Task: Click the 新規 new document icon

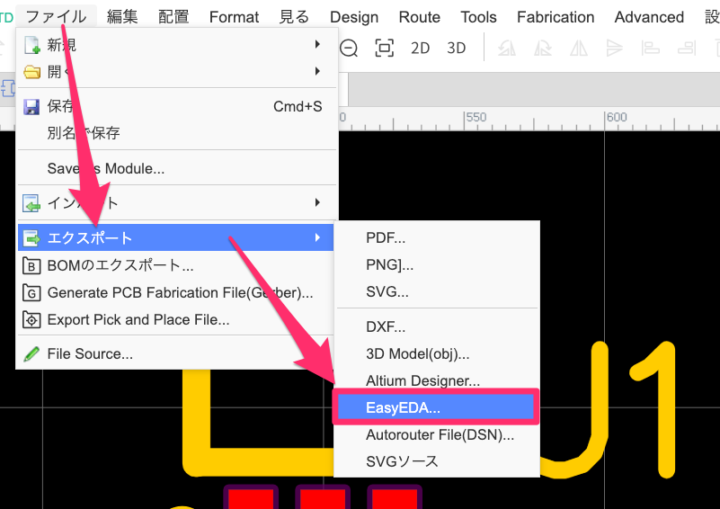Action: coord(32,45)
